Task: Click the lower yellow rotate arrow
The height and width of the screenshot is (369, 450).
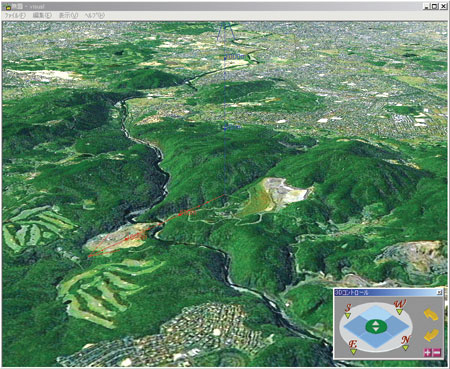Action: (431, 335)
